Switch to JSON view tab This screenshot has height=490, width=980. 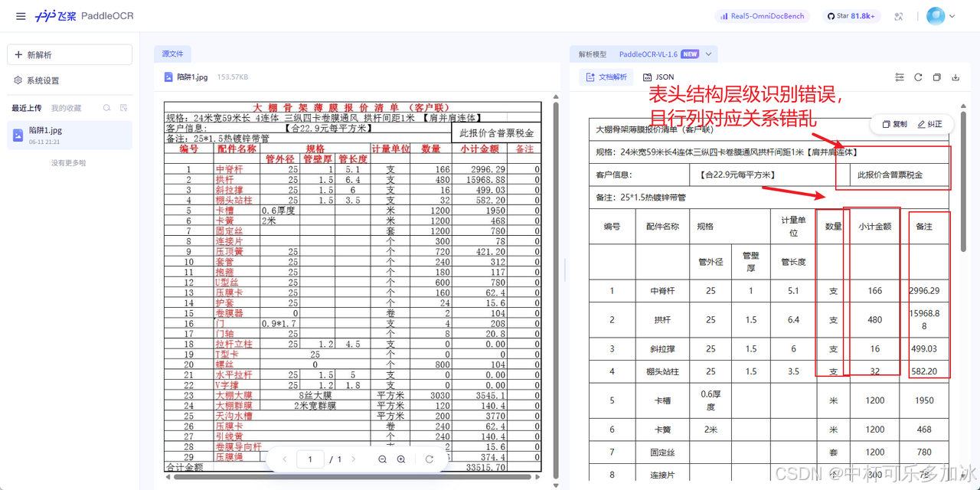pyautogui.click(x=658, y=77)
